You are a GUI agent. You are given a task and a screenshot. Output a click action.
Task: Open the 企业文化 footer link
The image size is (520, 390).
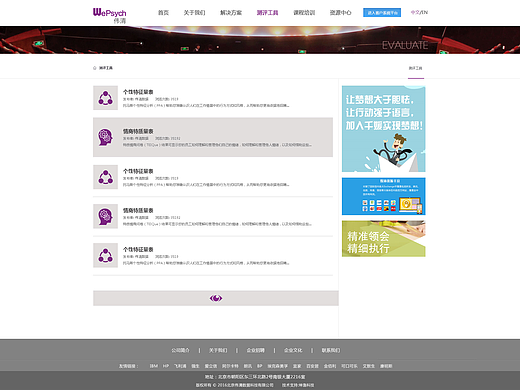(x=293, y=350)
